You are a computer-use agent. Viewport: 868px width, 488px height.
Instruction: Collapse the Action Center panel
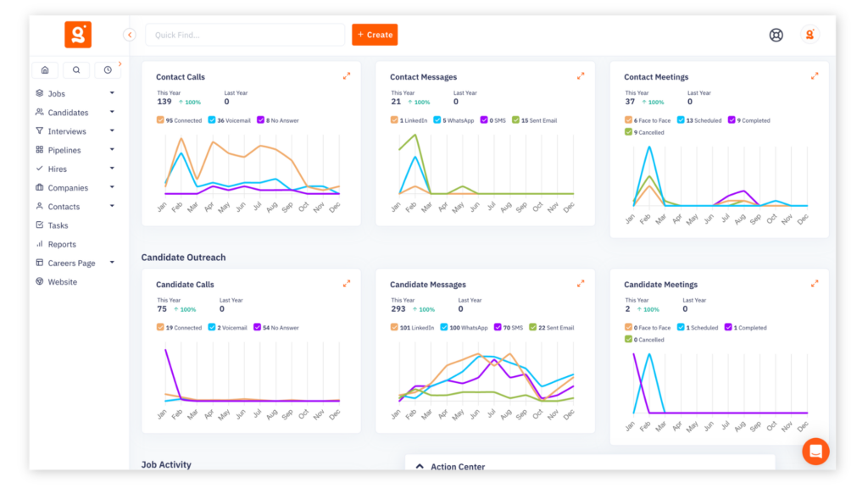[x=421, y=467]
